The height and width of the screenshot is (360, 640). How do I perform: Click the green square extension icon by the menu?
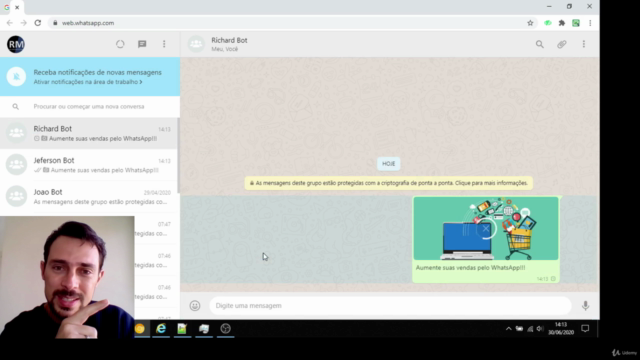pyautogui.click(x=576, y=23)
